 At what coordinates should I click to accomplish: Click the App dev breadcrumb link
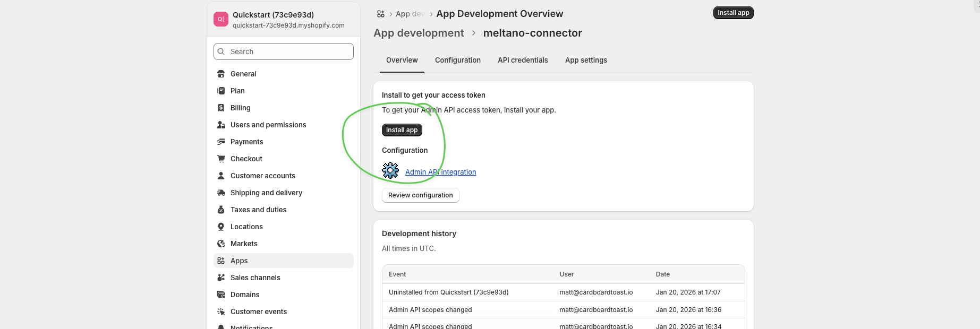(410, 14)
